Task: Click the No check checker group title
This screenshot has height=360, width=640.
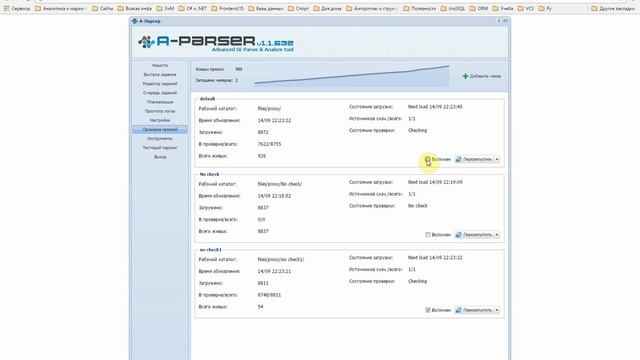Action: click(x=209, y=174)
